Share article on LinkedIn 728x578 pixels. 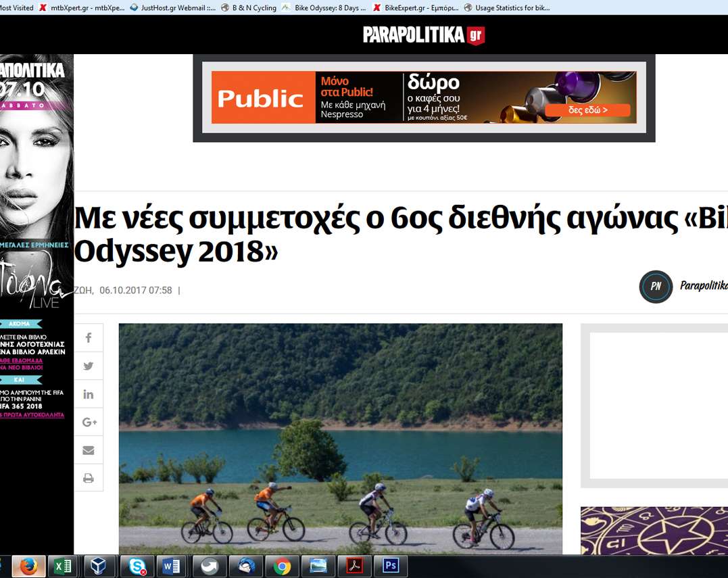89,394
